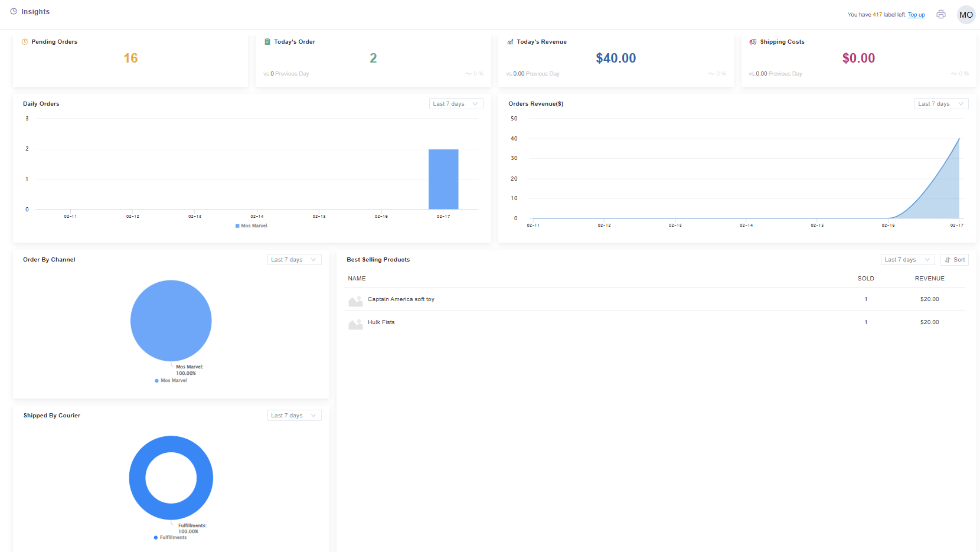Viewport: 980px width, 552px height.
Task: Click the Insights page title
Action: [x=35, y=12]
